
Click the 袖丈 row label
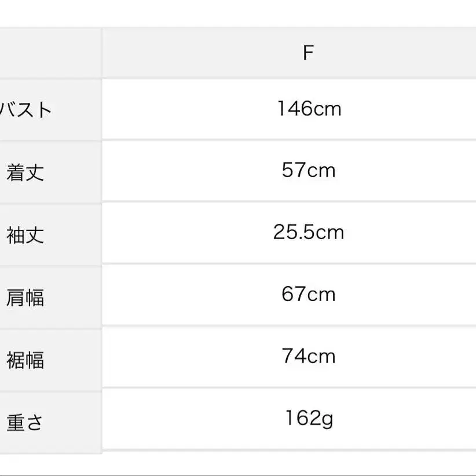(25, 235)
